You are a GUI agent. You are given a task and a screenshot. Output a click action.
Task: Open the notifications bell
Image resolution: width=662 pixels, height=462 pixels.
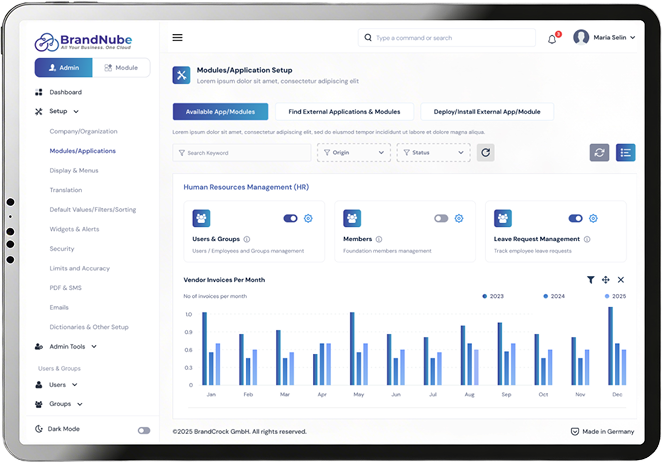pyautogui.click(x=552, y=38)
